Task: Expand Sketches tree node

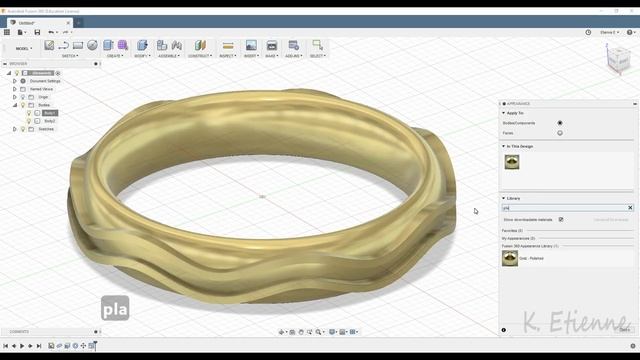Action: [15, 129]
